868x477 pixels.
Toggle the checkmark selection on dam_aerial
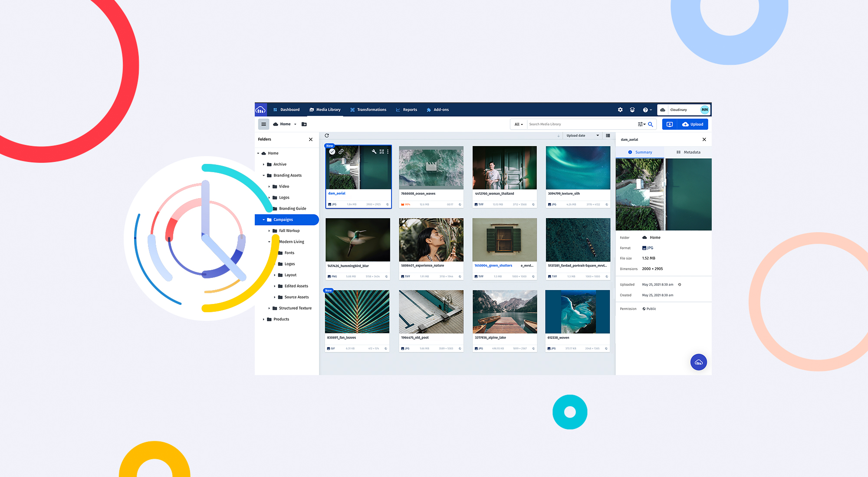(332, 152)
